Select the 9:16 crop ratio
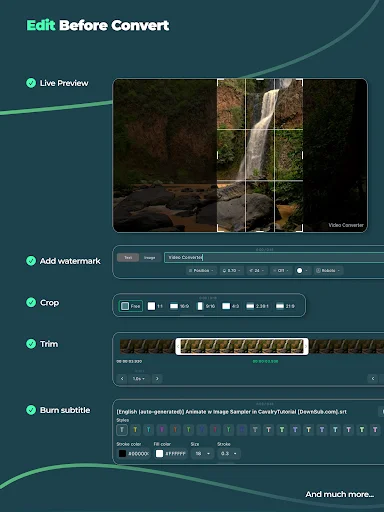This screenshot has width=384, height=512. point(206,306)
